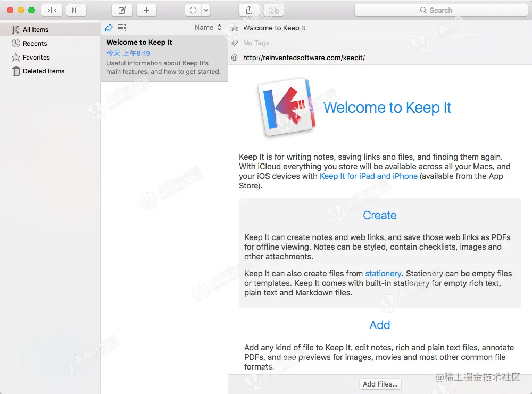The width and height of the screenshot is (532, 394).
Task: Click the Welcome to Keep It page heading
Action: coord(387,108)
